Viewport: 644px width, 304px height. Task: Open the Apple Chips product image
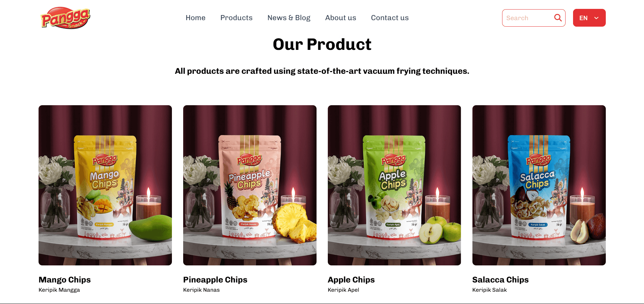(394, 185)
